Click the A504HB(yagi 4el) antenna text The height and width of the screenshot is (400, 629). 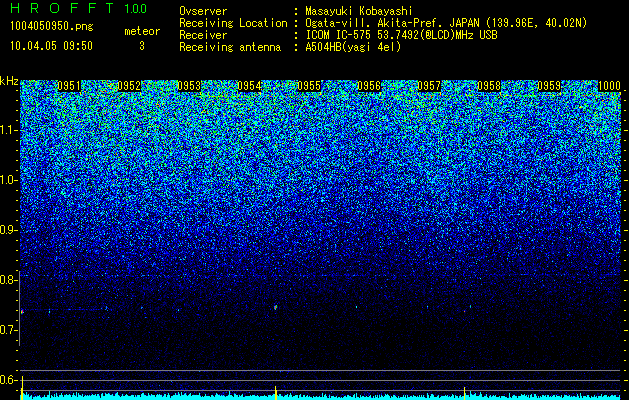click(353, 47)
